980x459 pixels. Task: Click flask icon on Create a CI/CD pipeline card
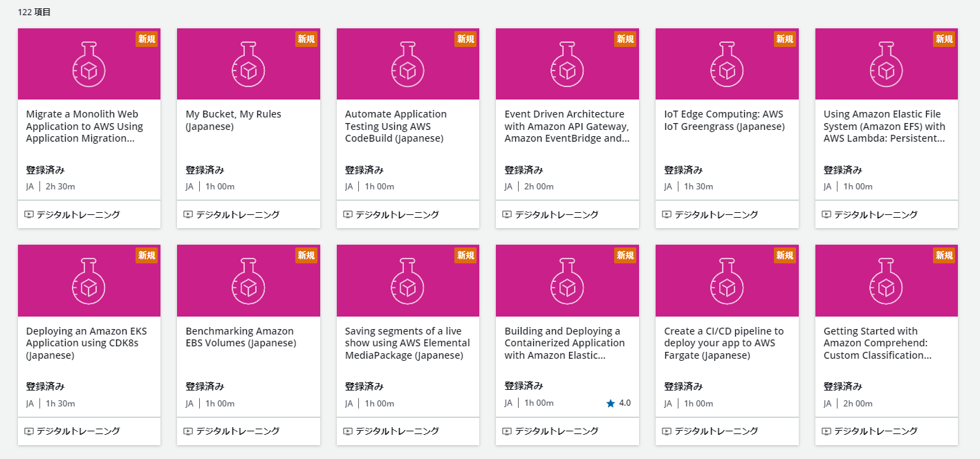pyautogui.click(x=727, y=281)
